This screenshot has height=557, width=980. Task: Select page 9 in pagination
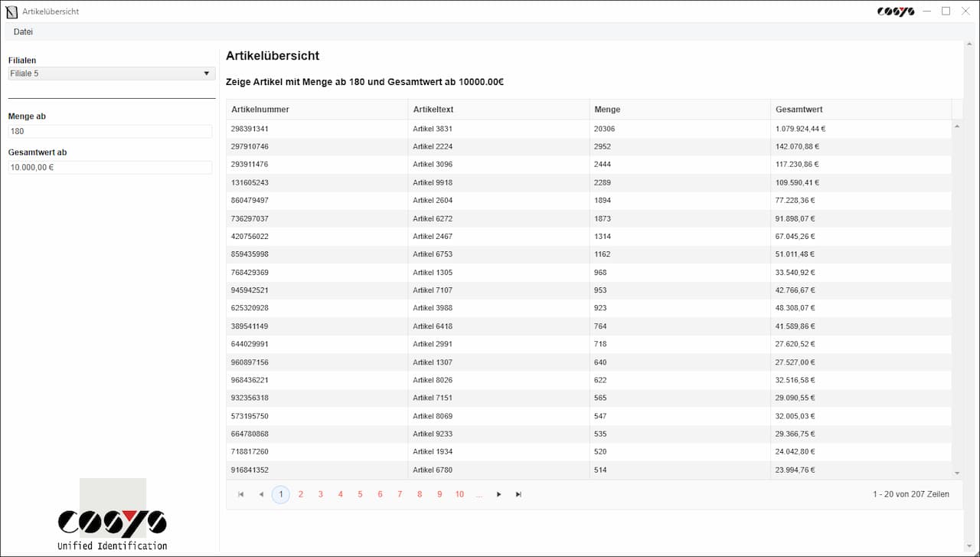439,495
